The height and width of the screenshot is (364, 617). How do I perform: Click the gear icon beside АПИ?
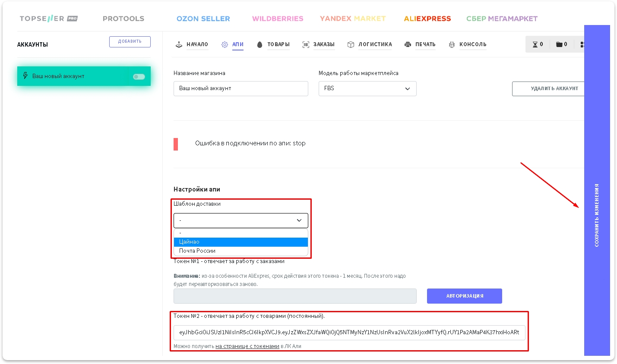(x=225, y=44)
